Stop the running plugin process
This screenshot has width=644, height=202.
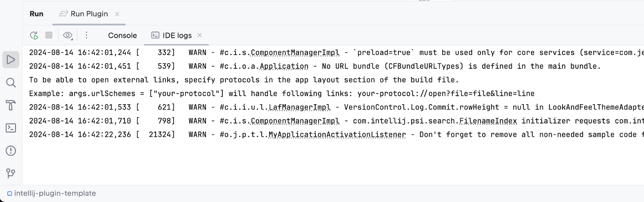(49, 35)
